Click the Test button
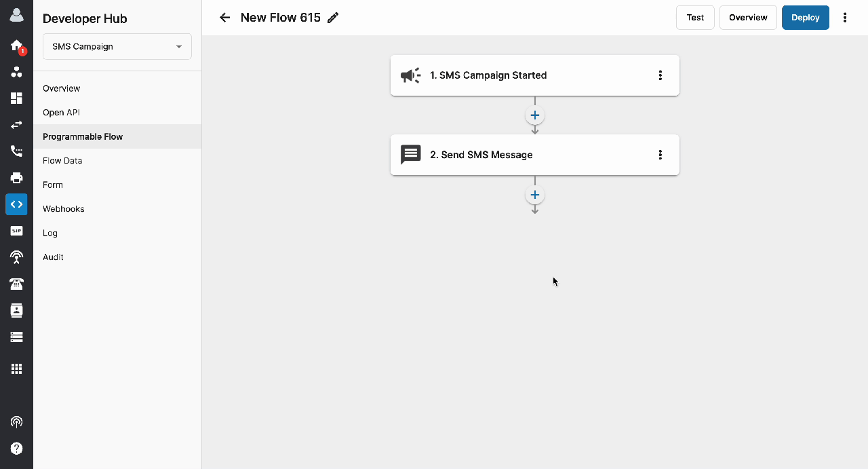868x469 pixels. (695, 18)
